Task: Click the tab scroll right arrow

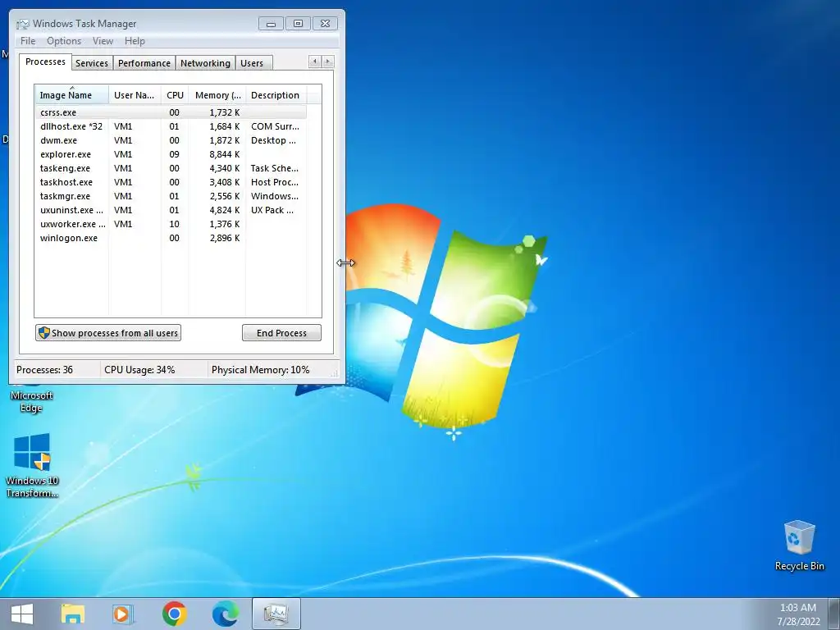Action: point(328,62)
